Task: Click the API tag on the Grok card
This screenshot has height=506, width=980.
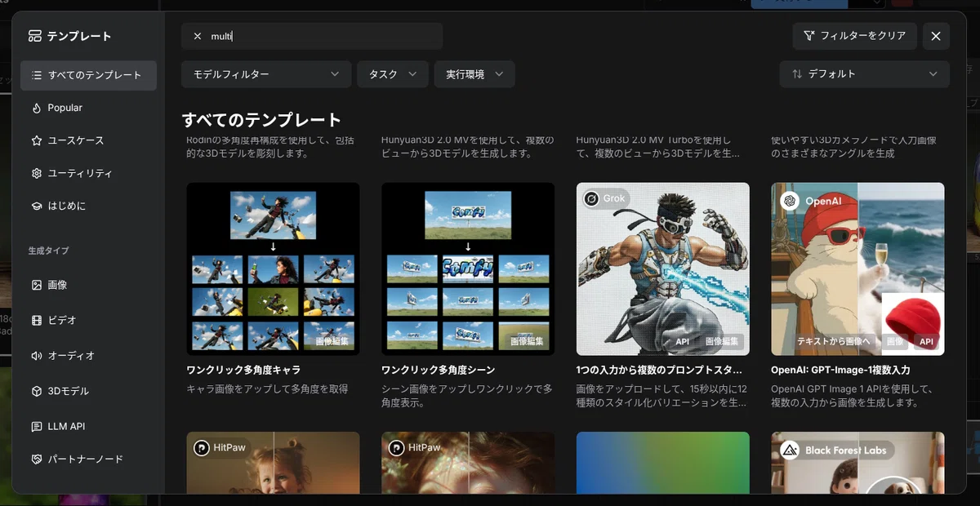Action: tap(683, 341)
